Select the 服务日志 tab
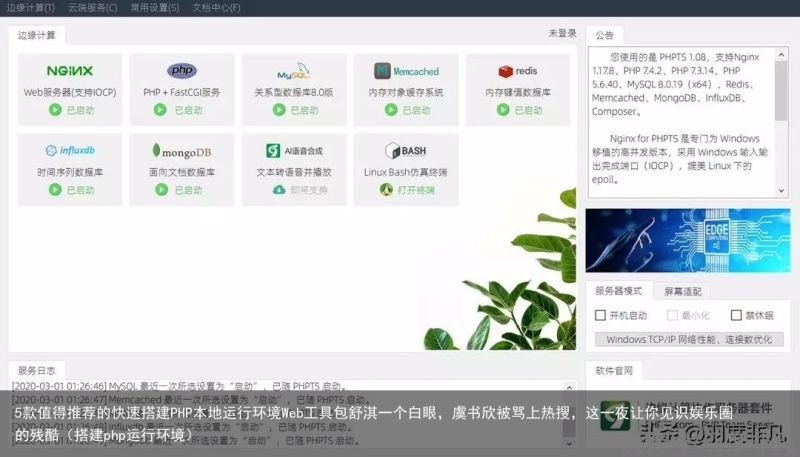The image size is (800, 457). (x=36, y=370)
